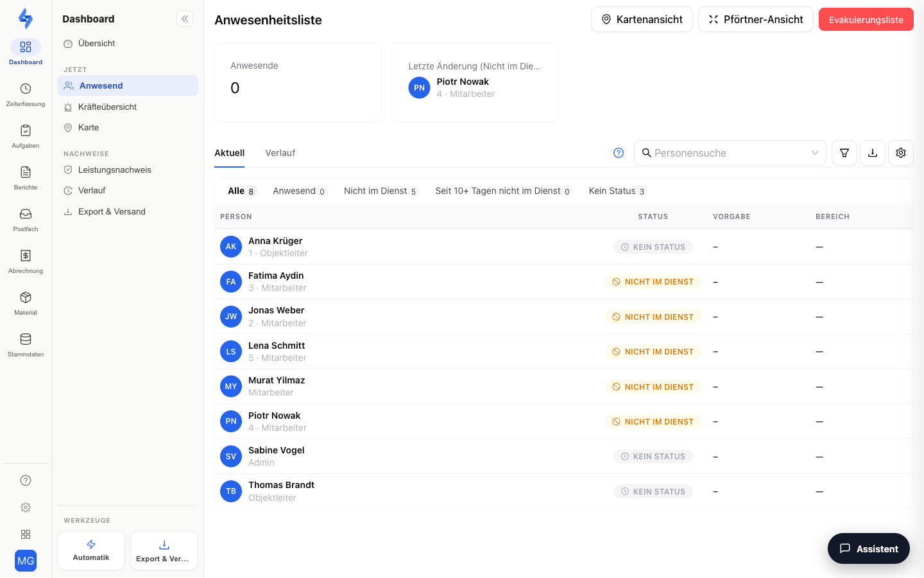Open Berichte in the left rail
The image size is (924, 578).
tap(26, 177)
